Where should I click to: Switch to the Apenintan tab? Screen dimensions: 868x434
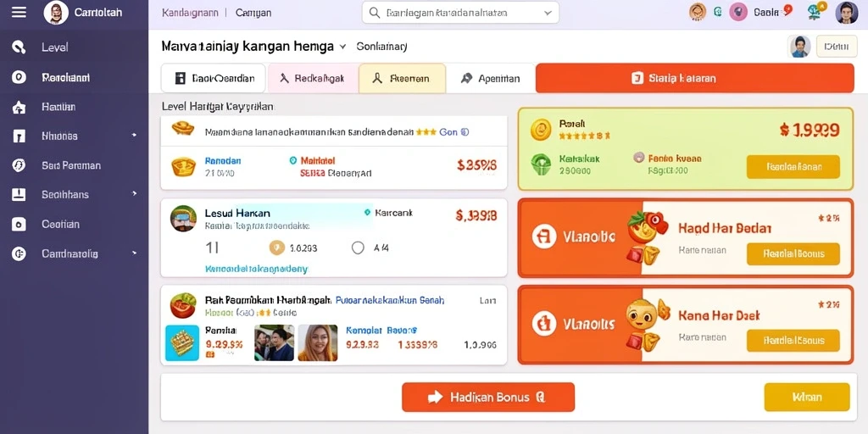point(491,78)
